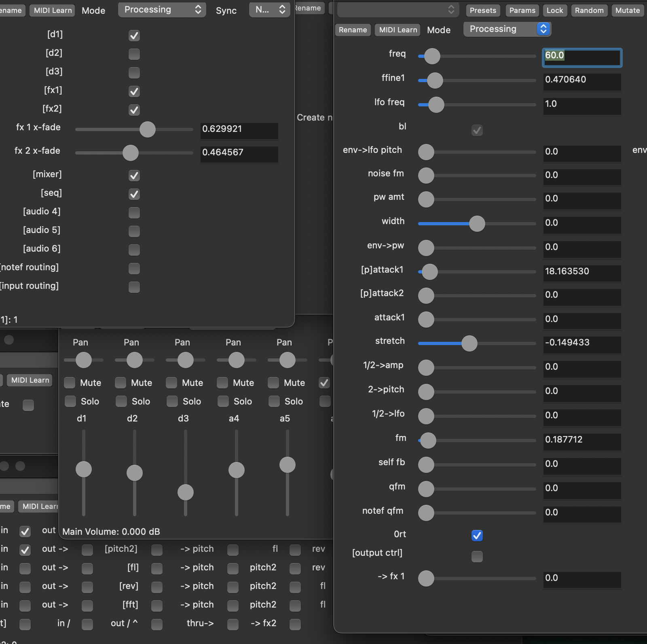The image size is (647, 644).
Task: Toggle the Lock button
Action: click(554, 11)
